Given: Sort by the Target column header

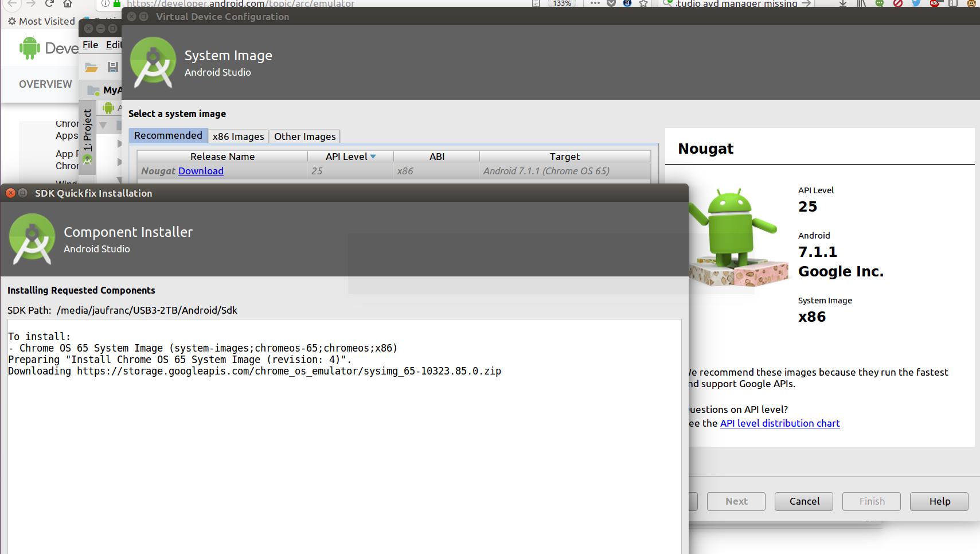Looking at the screenshot, I should [565, 157].
